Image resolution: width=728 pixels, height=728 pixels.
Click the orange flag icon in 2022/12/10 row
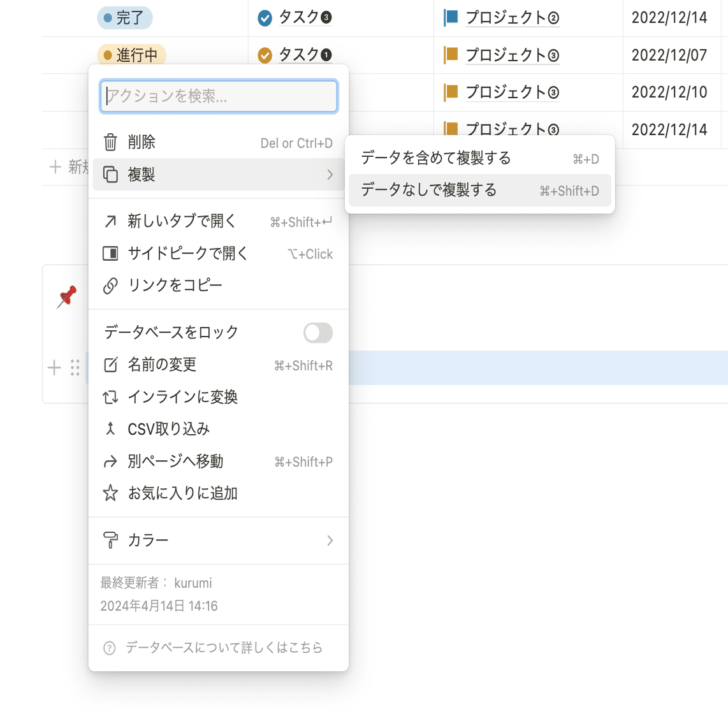[x=450, y=92]
